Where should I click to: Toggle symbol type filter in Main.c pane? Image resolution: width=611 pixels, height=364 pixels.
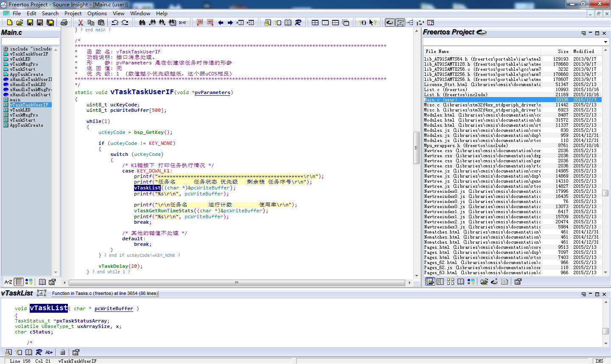[x=29, y=282]
